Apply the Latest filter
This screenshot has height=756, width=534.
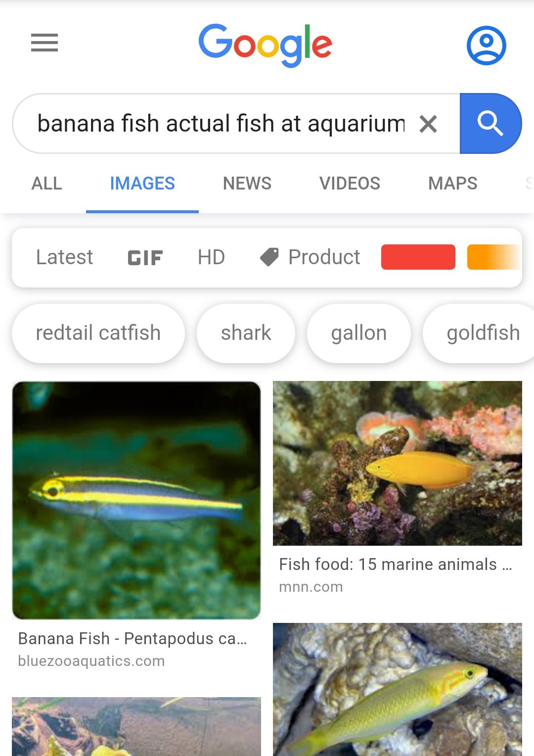click(65, 257)
